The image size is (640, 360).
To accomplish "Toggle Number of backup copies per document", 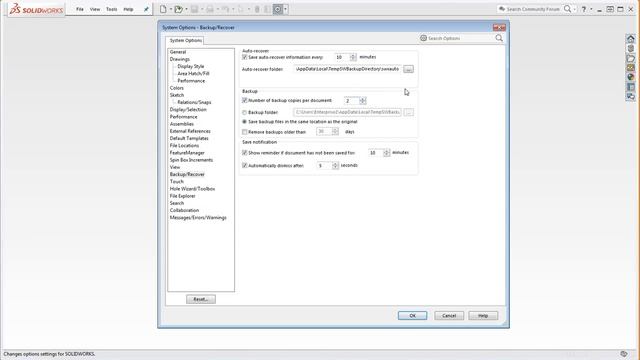I will [x=245, y=100].
